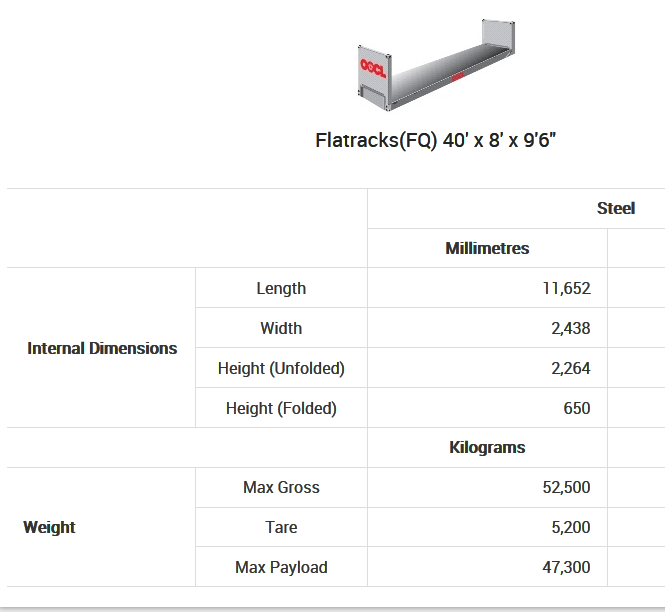The height and width of the screenshot is (612, 665).
Task: Select the Max Payload row label
Action: [x=281, y=567]
